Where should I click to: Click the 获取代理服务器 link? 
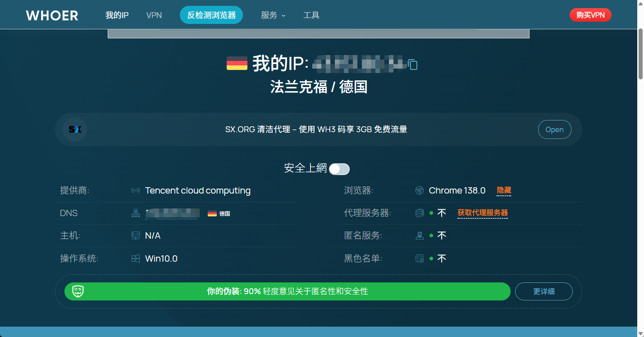483,213
